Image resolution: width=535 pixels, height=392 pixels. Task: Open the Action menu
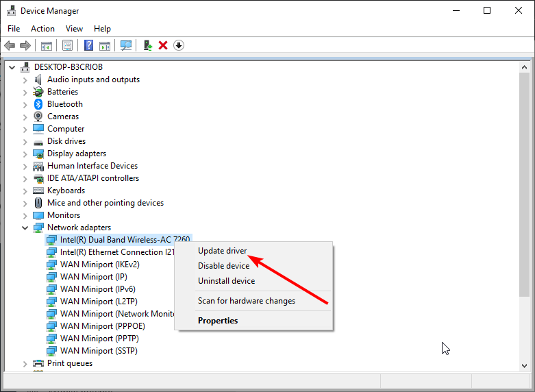pyautogui.click(x=42, y=29)
